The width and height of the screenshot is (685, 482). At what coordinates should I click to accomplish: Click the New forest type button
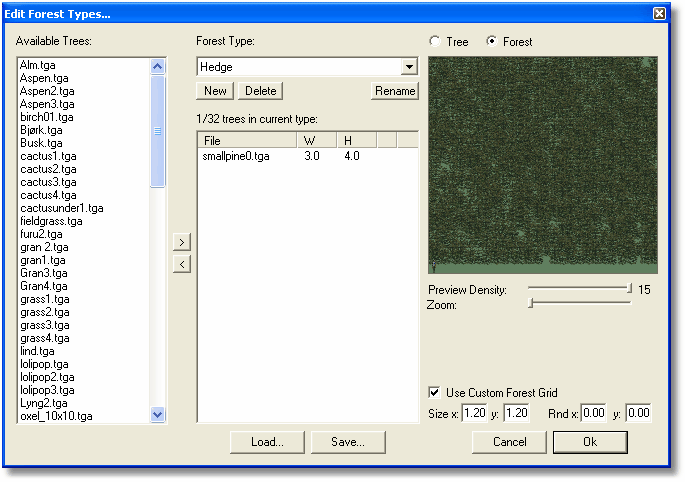point(215,91)
